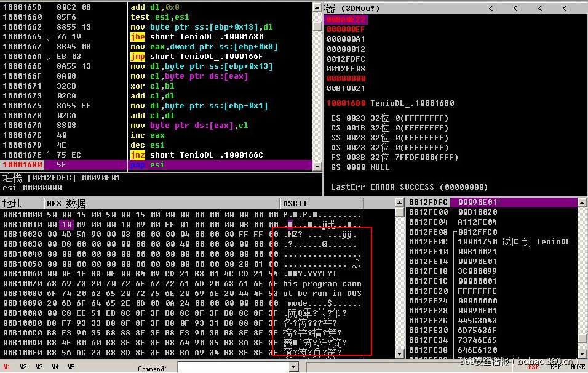Screen dimensions: 588x373
Task: Select stack value A112FE04
Action: coord(477,222)
